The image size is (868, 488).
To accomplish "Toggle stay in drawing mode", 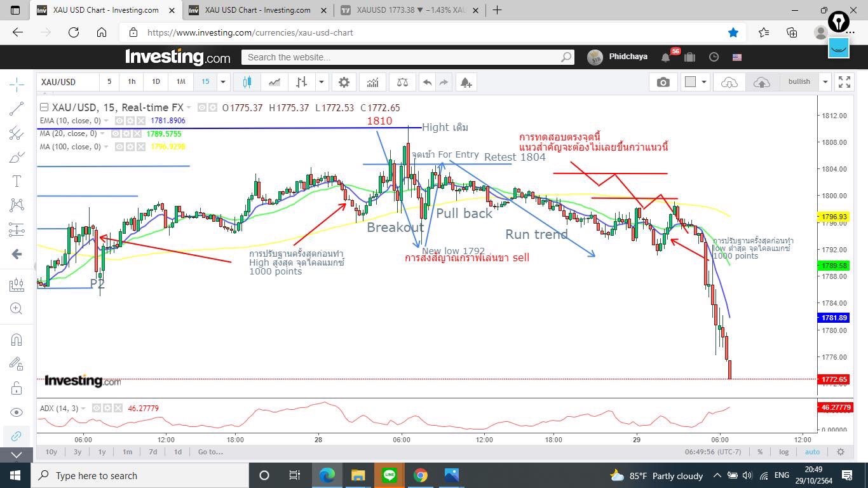I will [17, 363].
